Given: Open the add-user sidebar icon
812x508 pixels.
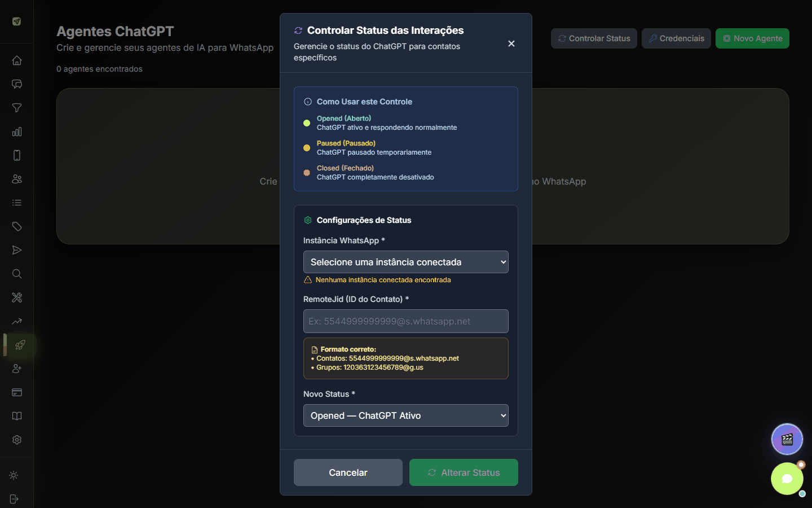Looking at the screenshot, I should (17, 369).
